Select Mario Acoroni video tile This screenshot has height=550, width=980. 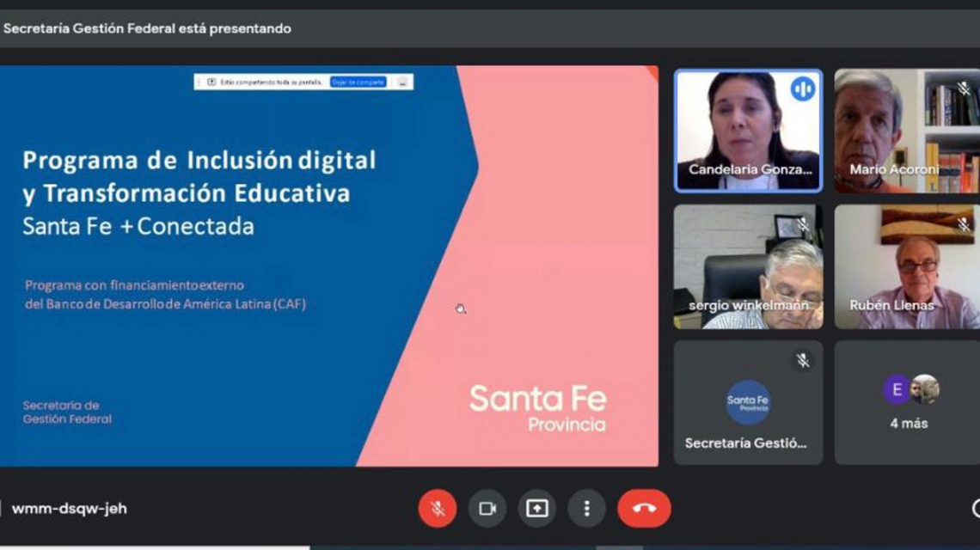[x=907, y=131]
